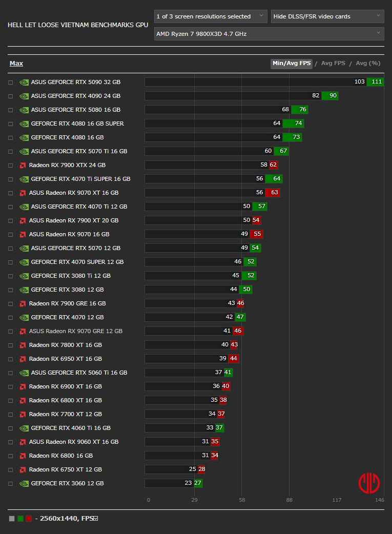Click AMD logo beside Radeon RX 7900 XTX
Viewport: 392px width, 534px height.
(x=23, y=166)
